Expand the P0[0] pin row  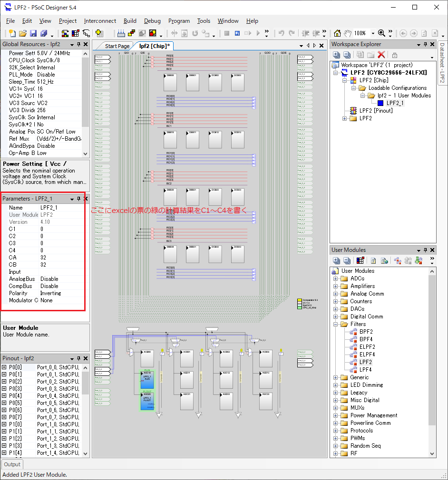click(4, 367)
